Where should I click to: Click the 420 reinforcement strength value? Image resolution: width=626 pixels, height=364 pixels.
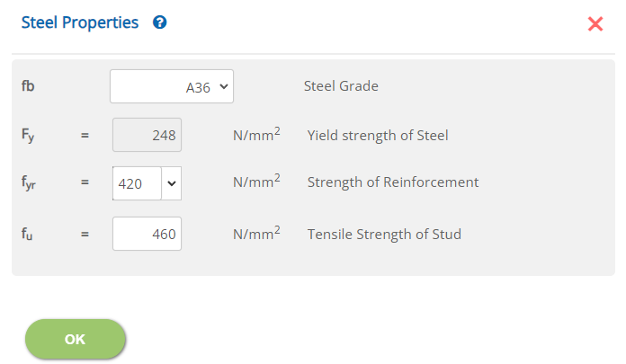point(137,182)
